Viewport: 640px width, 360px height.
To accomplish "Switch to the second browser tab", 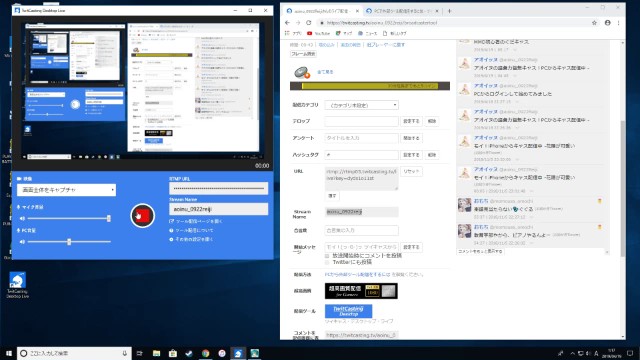I will (x=402, y=11).
